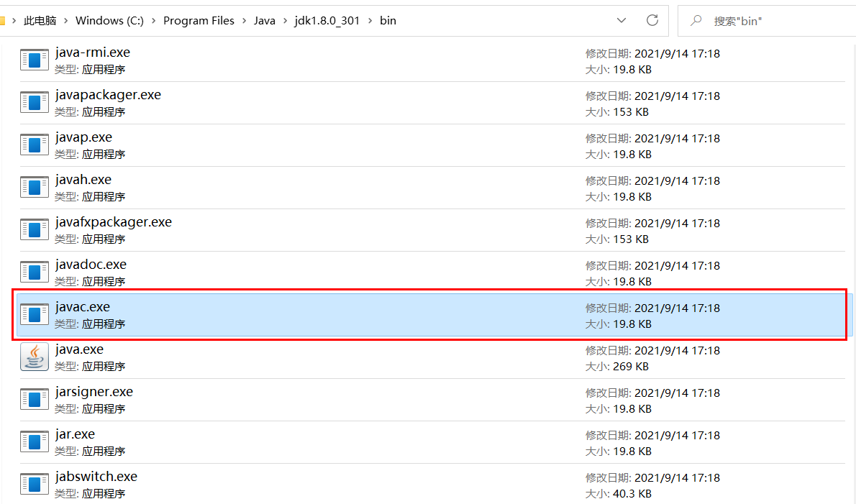Screen dimensions: 856x504
Task: Select the javapackager.exe file icon
Action: coord(35,103)
